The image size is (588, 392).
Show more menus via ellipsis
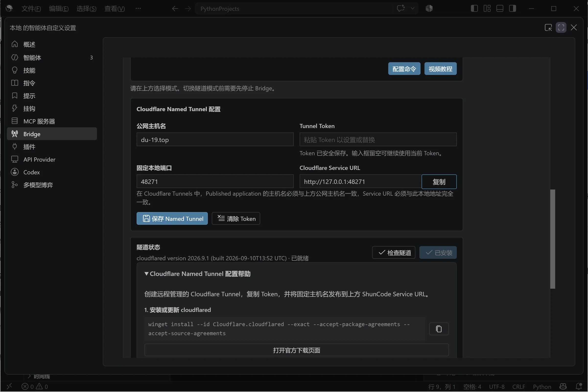pos(138,9)
